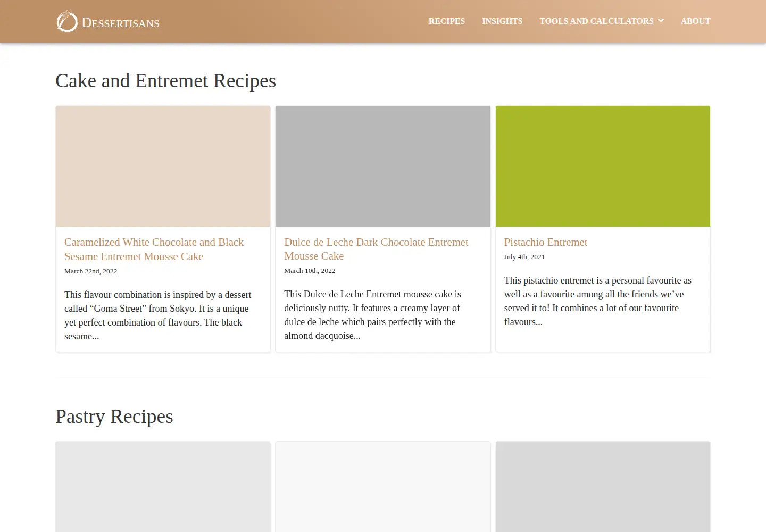Click the gray Dulce de Leche card image
This screenshot has width=766, height=532.
coord(383,166)
